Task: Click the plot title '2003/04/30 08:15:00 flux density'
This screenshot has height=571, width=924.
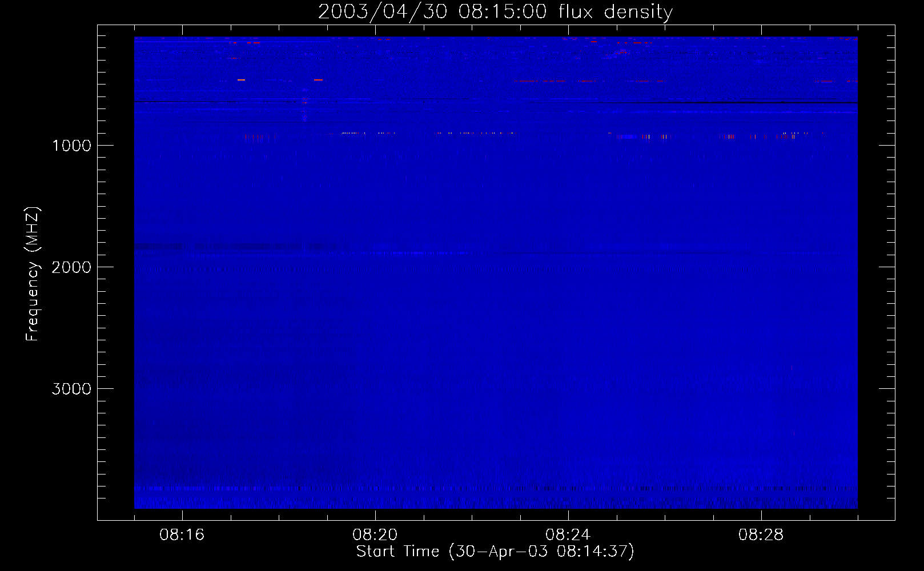Action: pos(495,11)
